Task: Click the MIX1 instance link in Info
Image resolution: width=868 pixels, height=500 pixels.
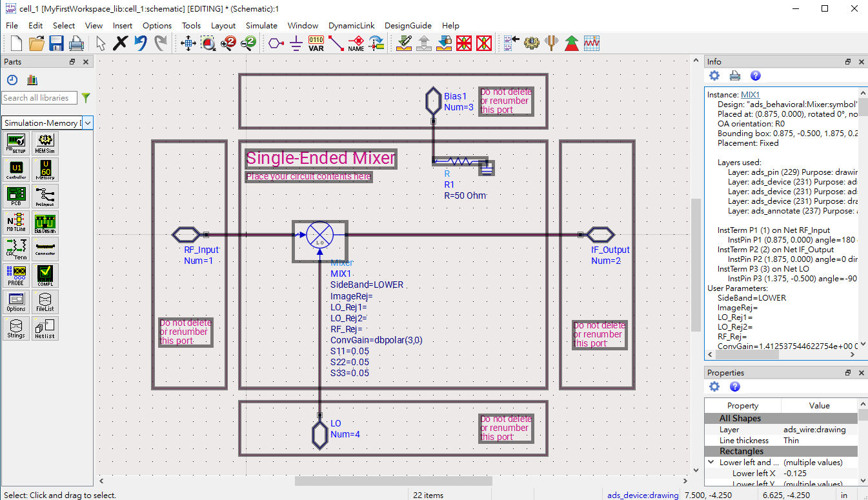Action: [750, 94]
